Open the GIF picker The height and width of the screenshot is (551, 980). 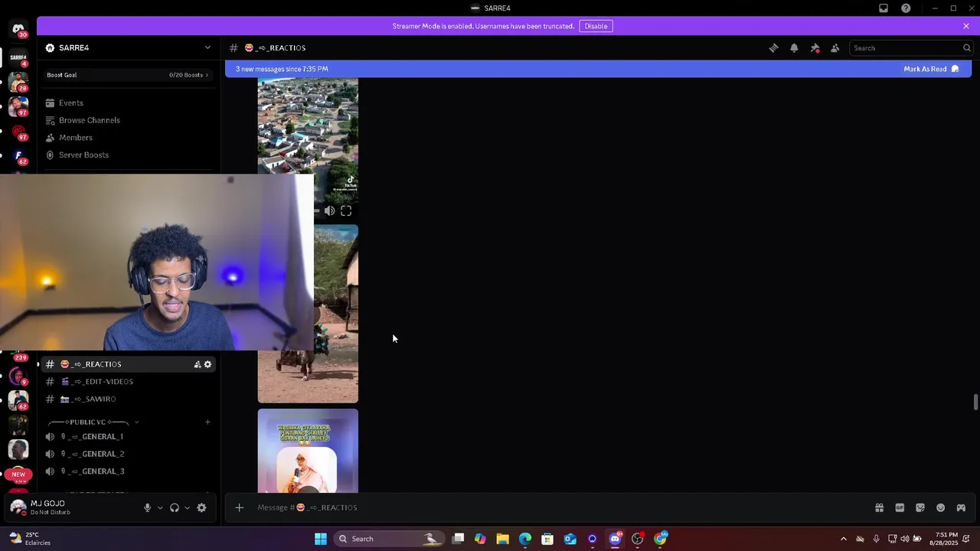point(900,507)
